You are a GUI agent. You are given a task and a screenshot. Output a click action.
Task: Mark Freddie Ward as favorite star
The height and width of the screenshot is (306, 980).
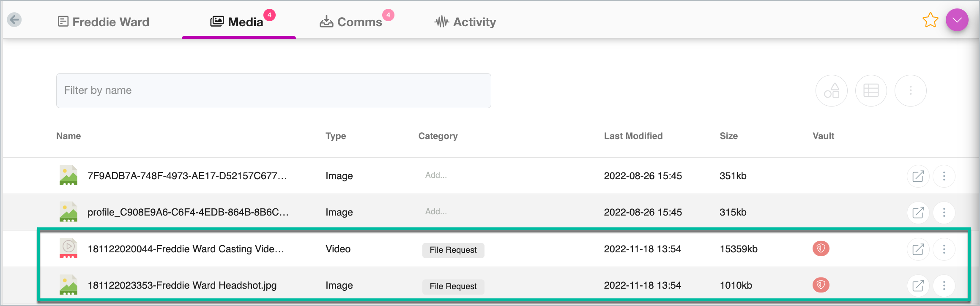930,20
